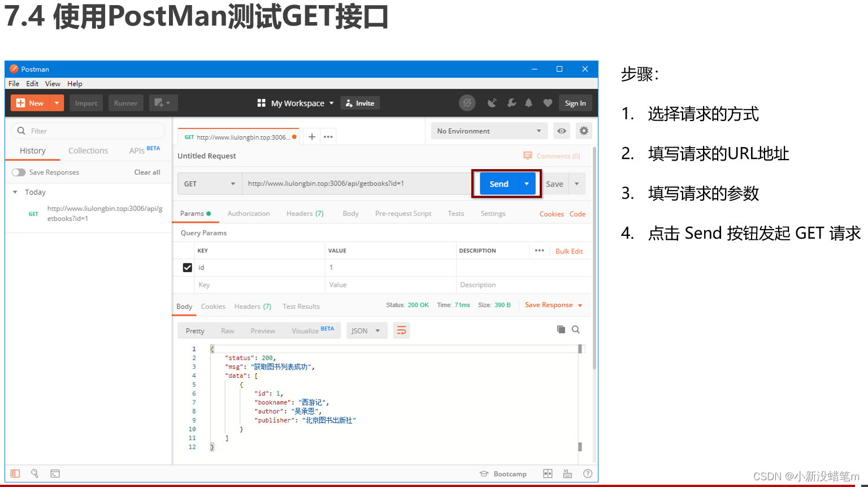The height and width of the screenshot is (487, 868).
Task: Select the Headers (7) request tab
Action: pos(305,214)
